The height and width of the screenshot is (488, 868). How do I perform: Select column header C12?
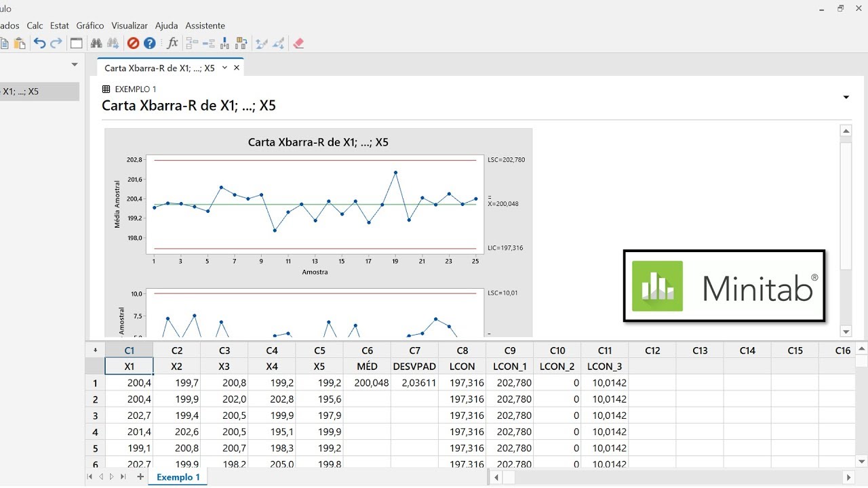(x=652, y=350)
